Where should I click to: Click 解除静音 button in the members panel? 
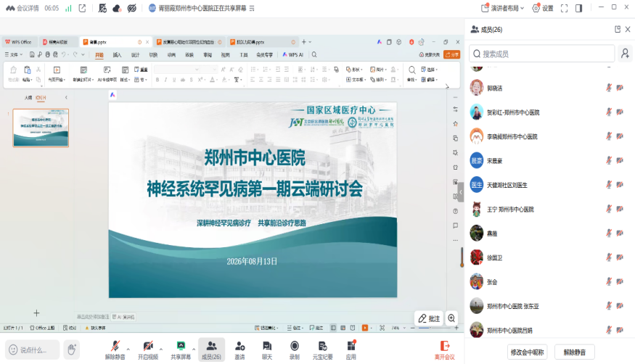pos(574,352)
